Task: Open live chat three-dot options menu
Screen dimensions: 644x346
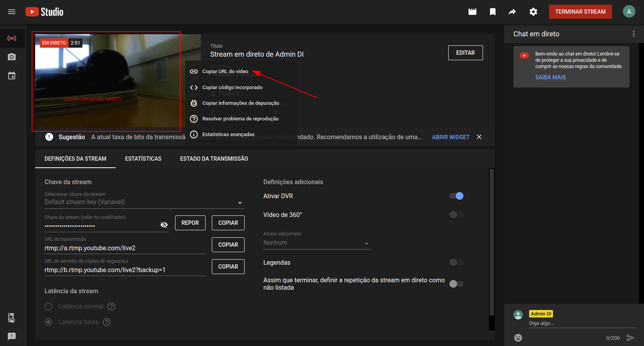Action: tap(634, 34)
